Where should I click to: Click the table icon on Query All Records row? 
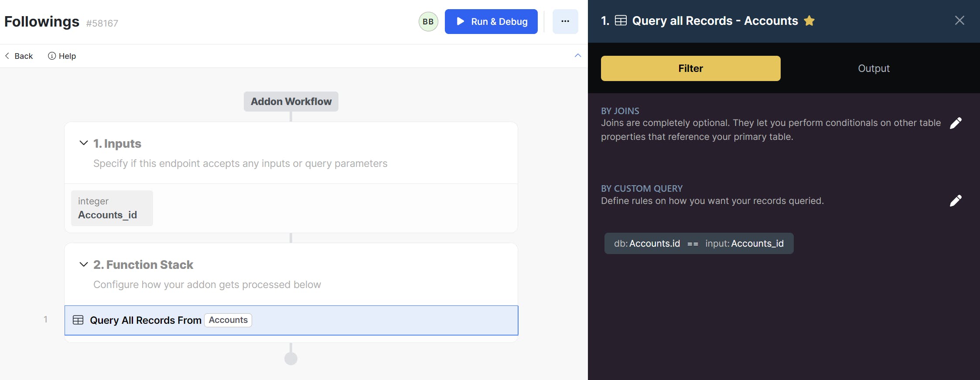click(78, 320)
